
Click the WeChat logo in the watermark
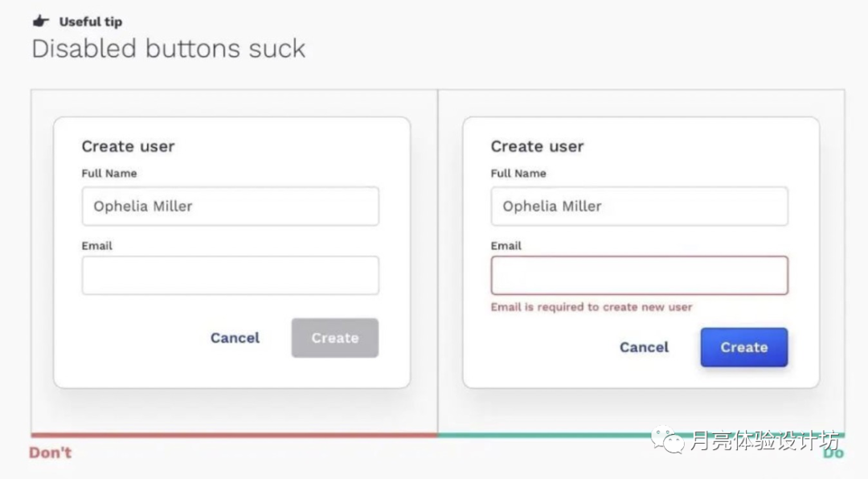pos(669,440)
